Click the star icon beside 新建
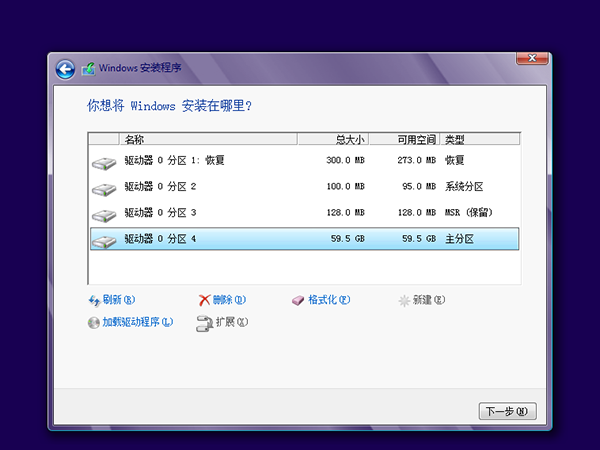600x450 pixels. click(x=404, y=301)
